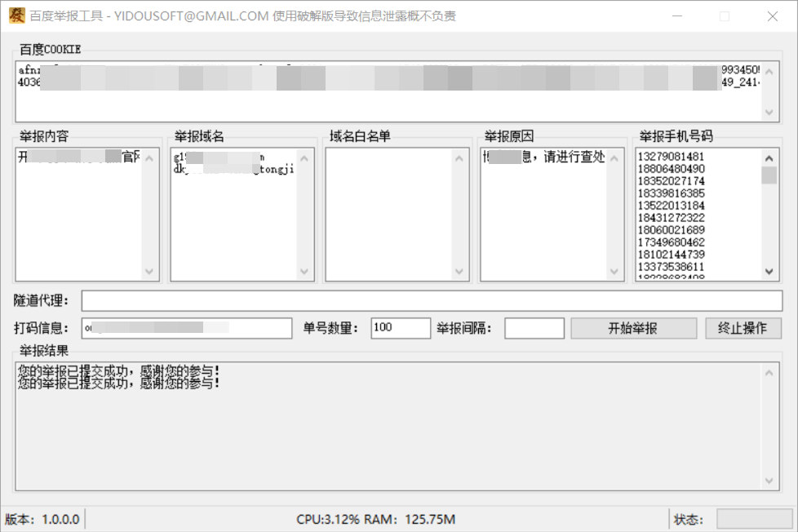The height and width of the screenshot is (532, 798).
Task: Click 举报手机号码 scrollbar up arrow
Action: [769, 158]
